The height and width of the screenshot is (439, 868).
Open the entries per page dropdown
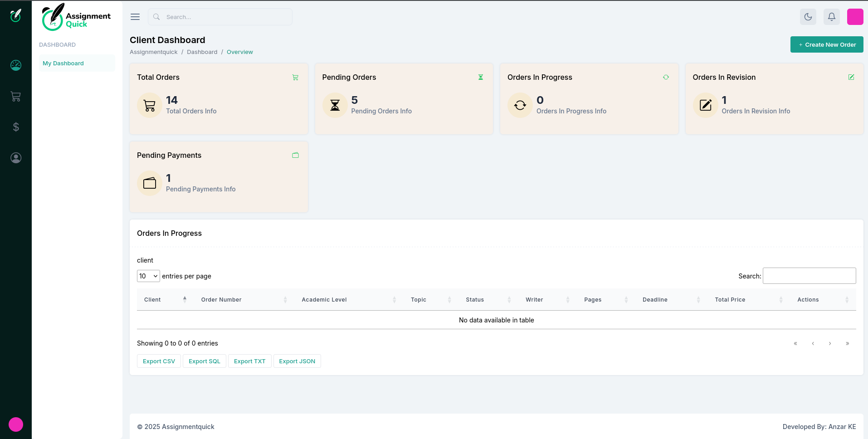(148, 276)
